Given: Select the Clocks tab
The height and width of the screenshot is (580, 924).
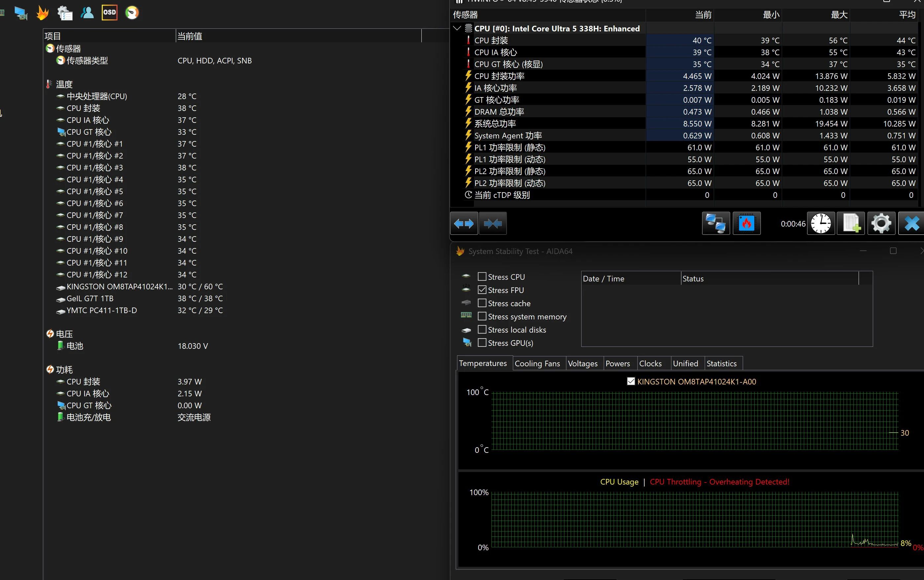Looking at the screenshot, I should [650, 364].
